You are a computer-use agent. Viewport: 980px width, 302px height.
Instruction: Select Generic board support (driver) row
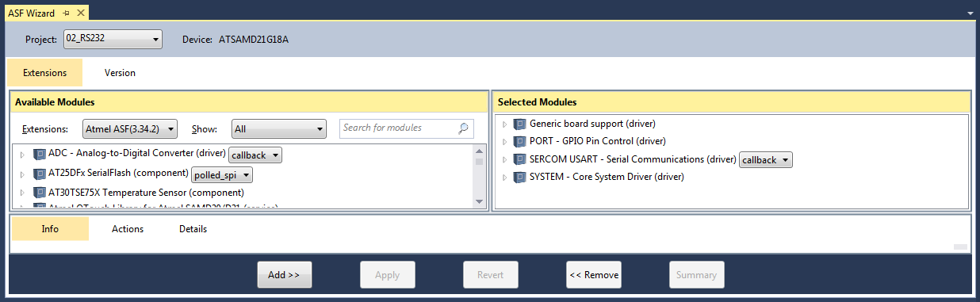[x=592, y=124]
